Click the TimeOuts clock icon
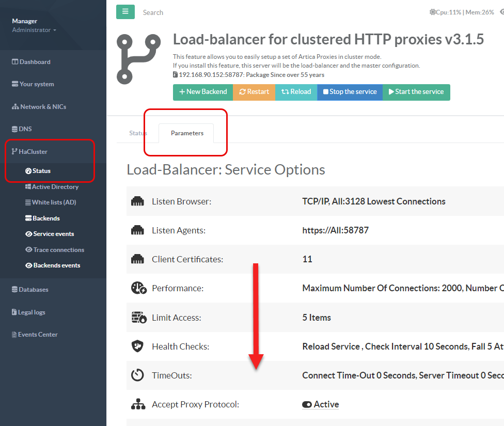Viewport: 504px width, 426px height. point(138,375)
